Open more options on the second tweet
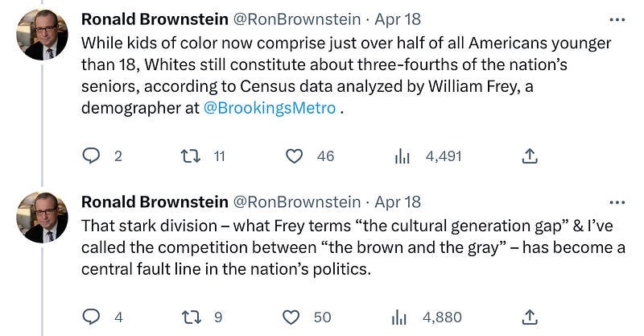This screenshot has width=644, height=336. (617, 202)
